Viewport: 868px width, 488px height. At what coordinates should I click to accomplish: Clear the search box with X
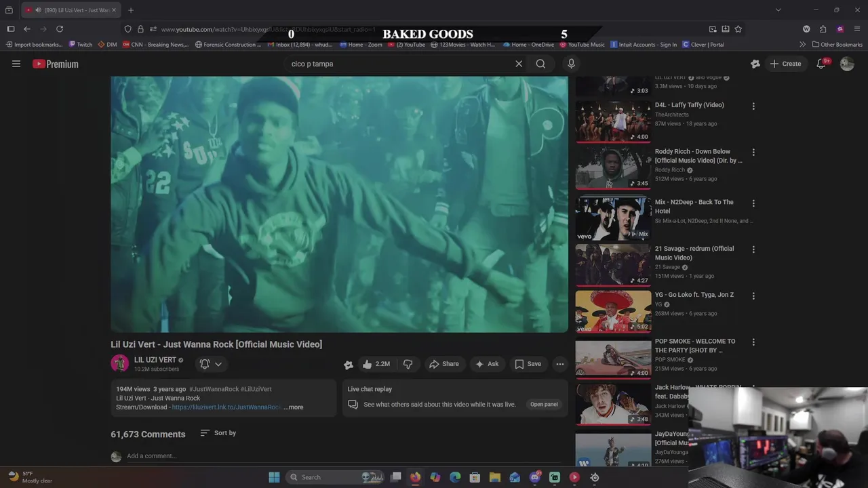pos(519,64)
